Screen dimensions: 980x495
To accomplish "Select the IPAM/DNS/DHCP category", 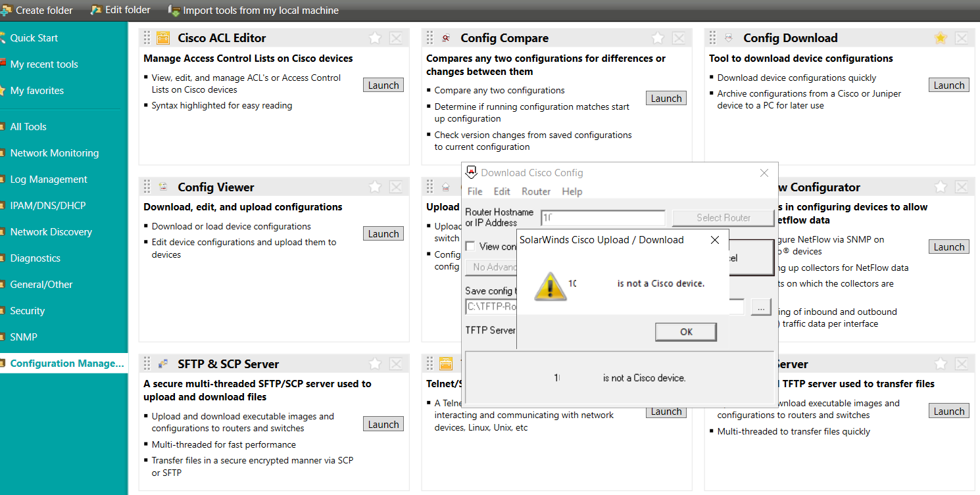I will [x=48, y=206].
